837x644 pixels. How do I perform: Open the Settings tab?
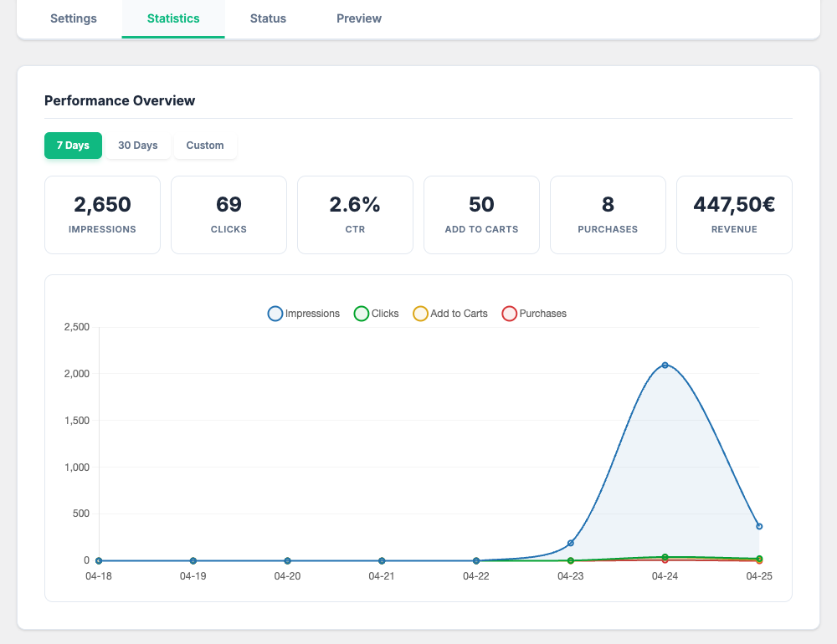74,18
